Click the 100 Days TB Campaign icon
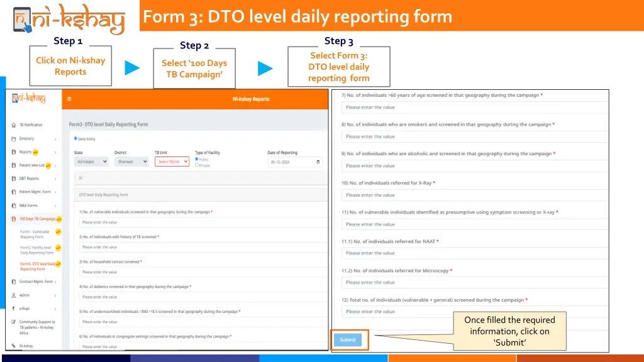The height and width of the screenshot is (362, 644). [14, 219]
